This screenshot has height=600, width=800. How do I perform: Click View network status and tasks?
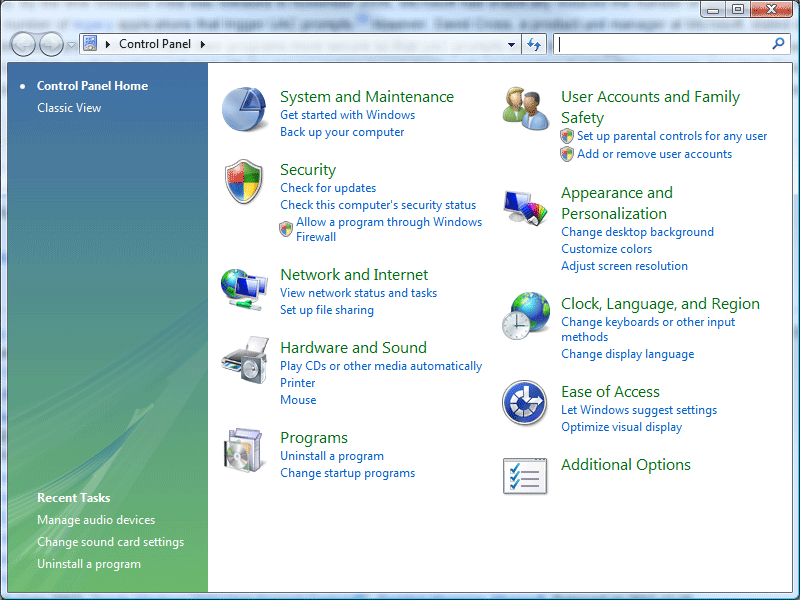[x=358, y=293]
